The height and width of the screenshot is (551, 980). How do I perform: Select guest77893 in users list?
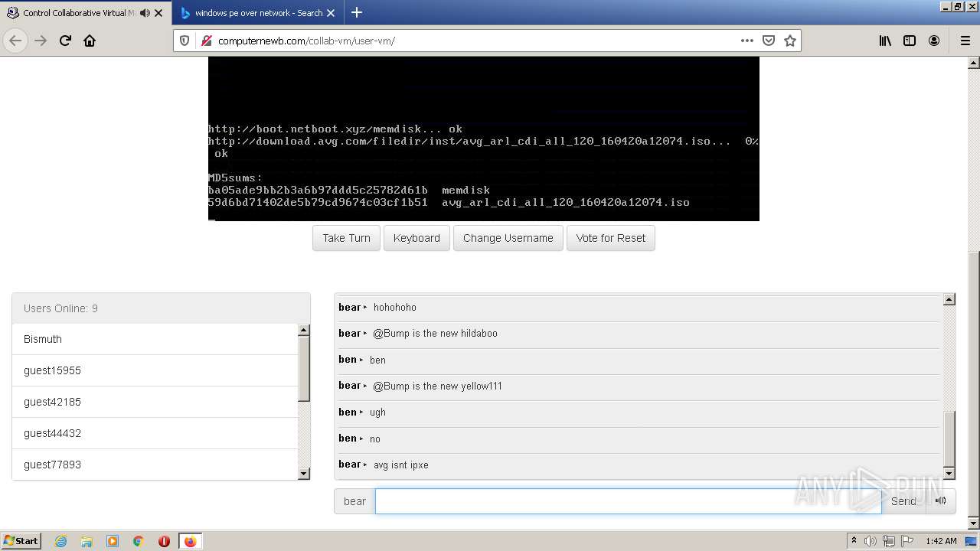click(155, 465)
